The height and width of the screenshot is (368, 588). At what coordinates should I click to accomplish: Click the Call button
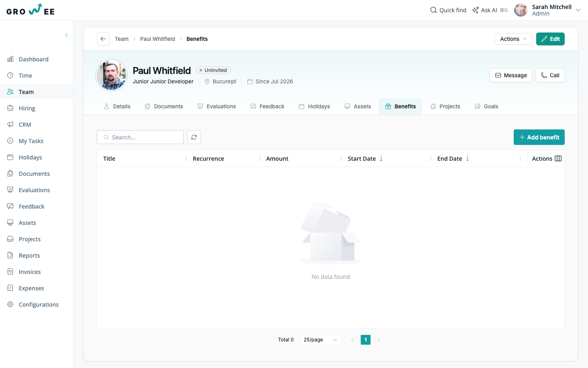coord(550,75)
